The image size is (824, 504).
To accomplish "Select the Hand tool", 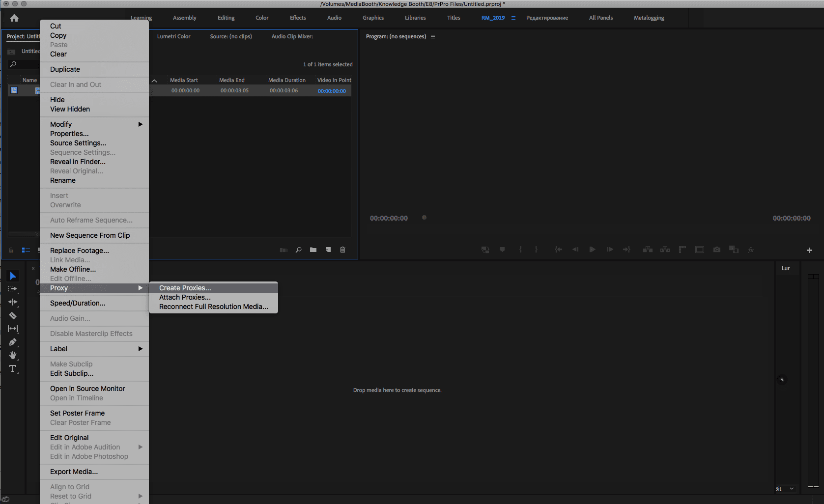I will pos(13,356).
